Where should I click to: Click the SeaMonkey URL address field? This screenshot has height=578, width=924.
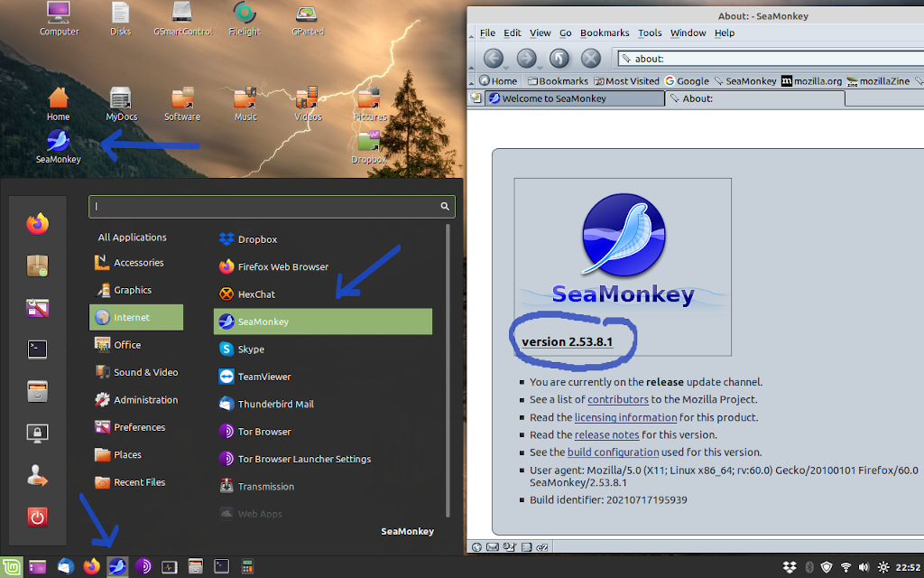[771, 59]
